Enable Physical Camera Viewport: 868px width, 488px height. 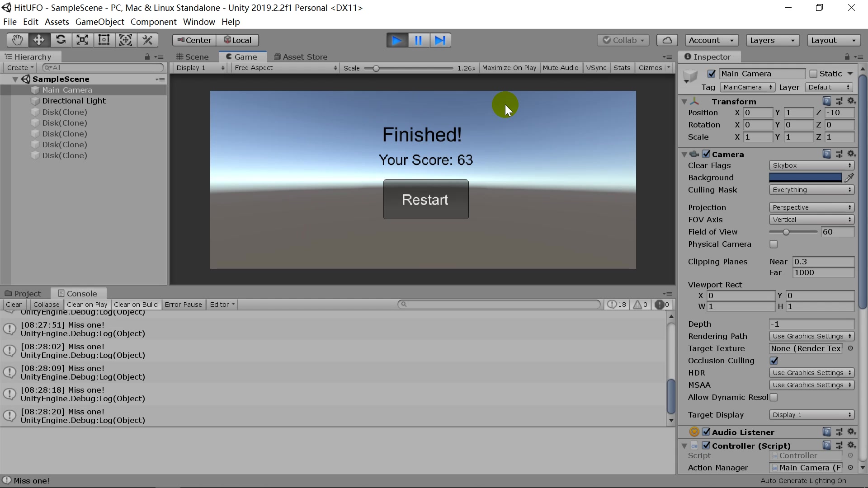click(774, 244)
